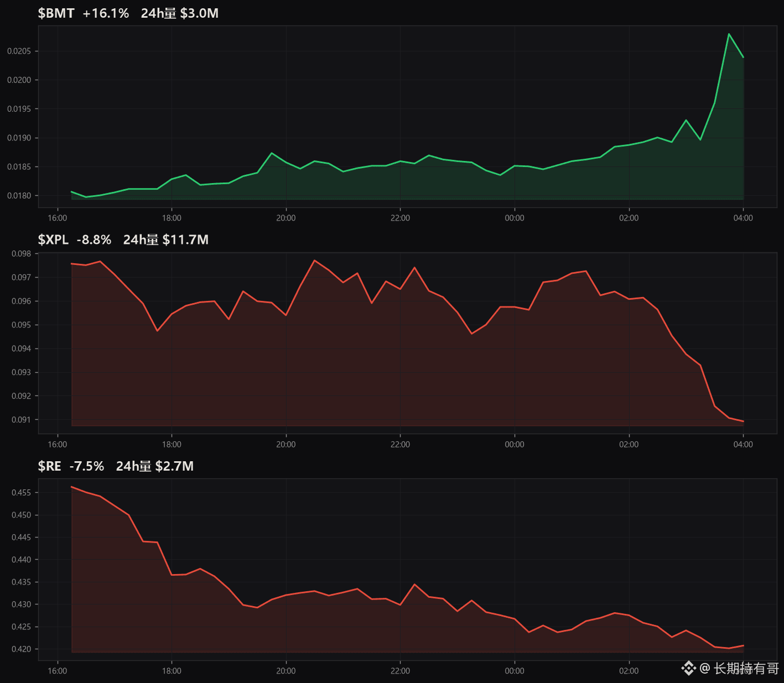This screenshot has width=784, height=683.
Task: Click the $XPL chart title
Action: 53,239
